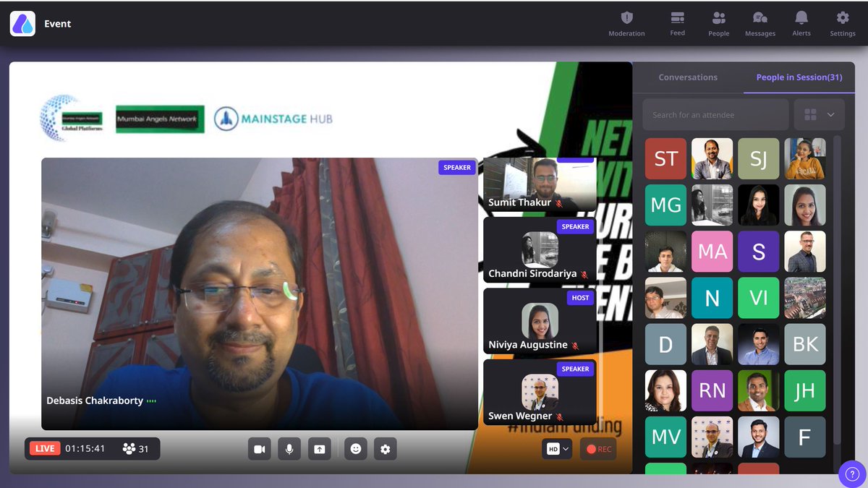Open the help question mark button
868x488 pixels.
(852, 474)
